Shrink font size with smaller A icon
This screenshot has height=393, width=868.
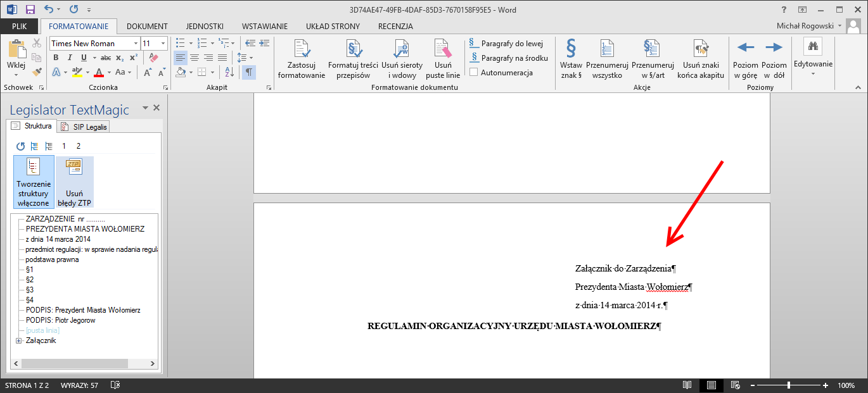pyautogui.click(x=161, y=72)
